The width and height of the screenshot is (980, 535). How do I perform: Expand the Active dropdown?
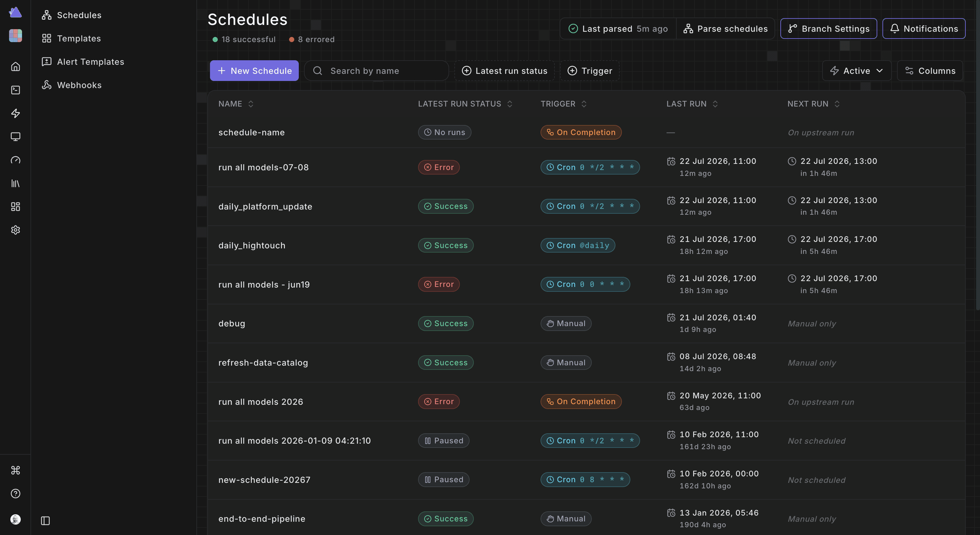pyautogui.click(x=856, y=71)
